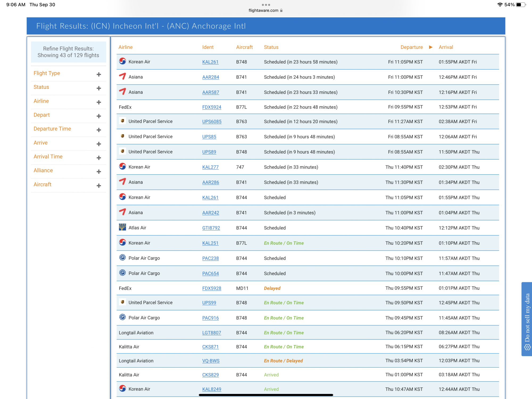Viewport: 532px width, 399px height.
Task: Expand the Airline filter
Action: (x=99, y=102)
